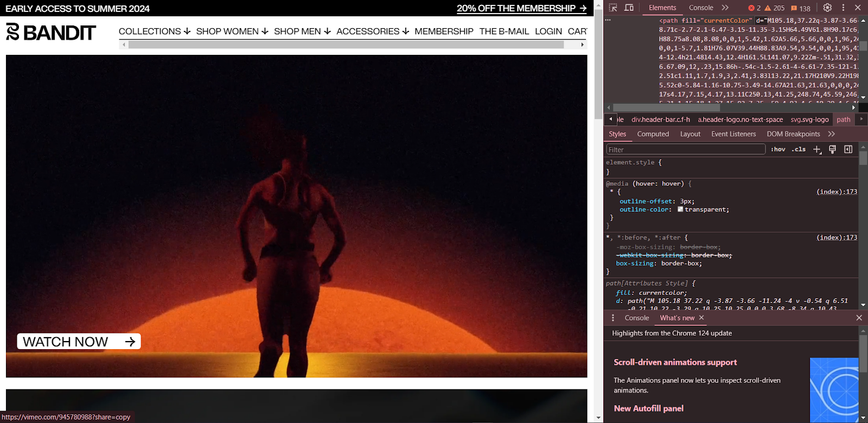Image resolution: width=868 pixels, height=423 pixels.
Task: Close the DevTools panel
Action: [x=858, y=8]
